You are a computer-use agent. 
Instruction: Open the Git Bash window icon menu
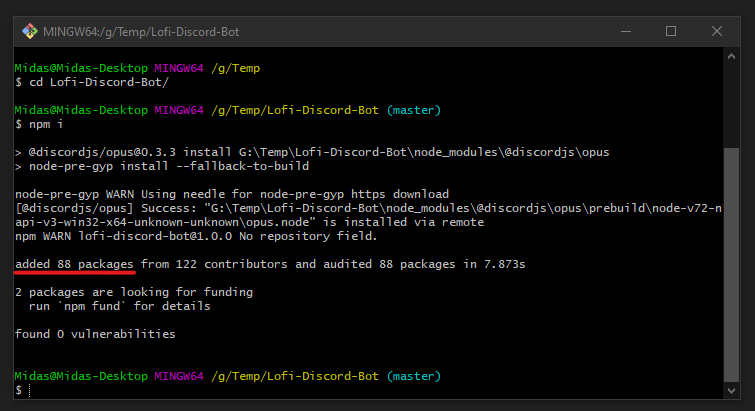[x=30, y=32]
